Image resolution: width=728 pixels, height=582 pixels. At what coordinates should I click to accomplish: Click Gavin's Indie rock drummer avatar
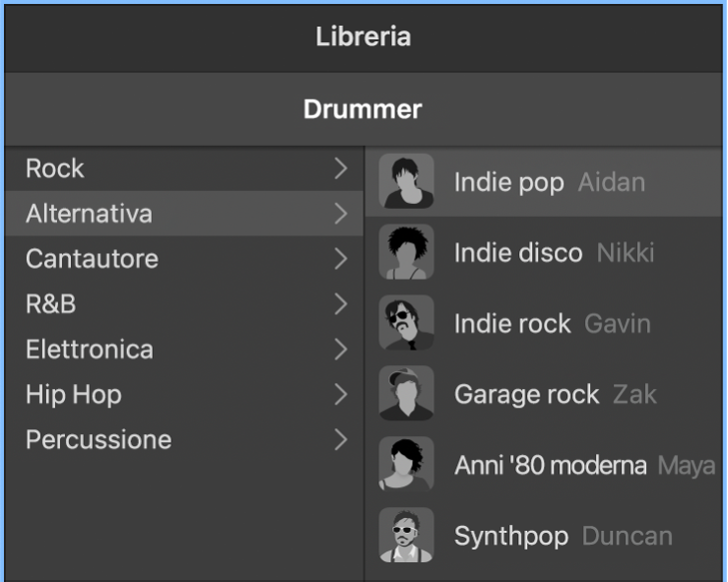pyautogui.click(x=406, y=323)
